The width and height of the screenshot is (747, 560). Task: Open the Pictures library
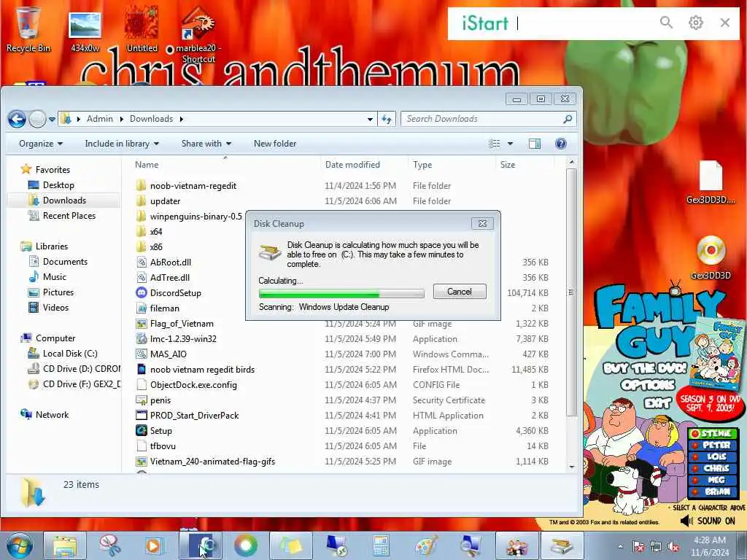click(58, 292)
